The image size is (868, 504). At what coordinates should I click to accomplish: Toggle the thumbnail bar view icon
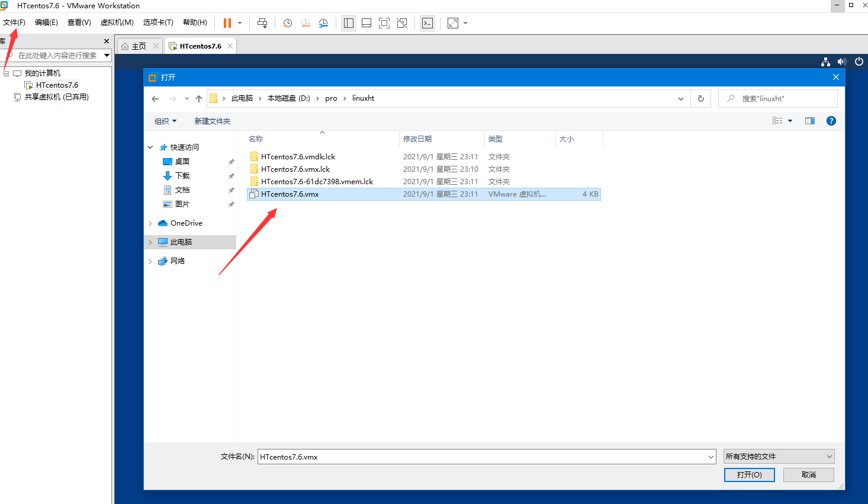tap(367, 23)
